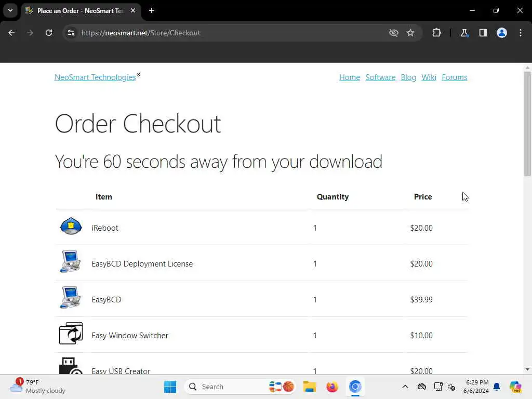Click the page vertical scrollbar thumb
Image resolution: width=532 pixels, height=399 pixels.
[x=527, y=124]
